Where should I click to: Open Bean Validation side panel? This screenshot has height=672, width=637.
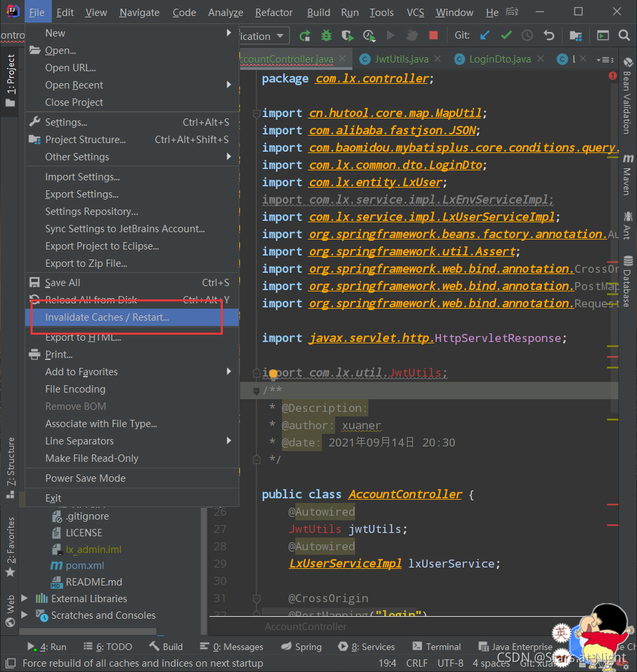[628, 96]
